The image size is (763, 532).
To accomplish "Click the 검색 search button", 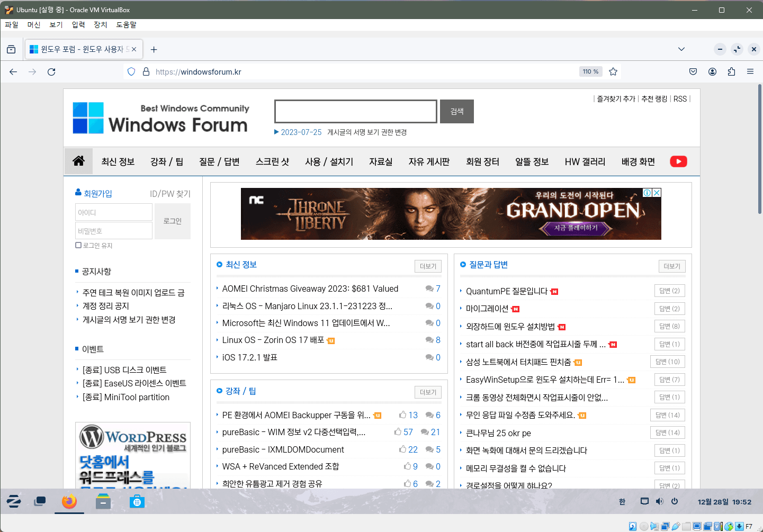I will pyautogui.click(x=457, y=111).
